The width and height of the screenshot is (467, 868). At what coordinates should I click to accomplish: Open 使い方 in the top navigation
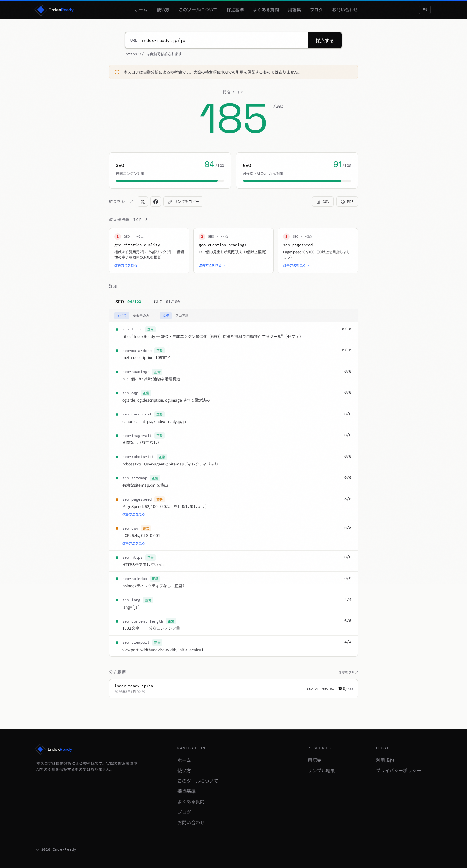point(163,10)
